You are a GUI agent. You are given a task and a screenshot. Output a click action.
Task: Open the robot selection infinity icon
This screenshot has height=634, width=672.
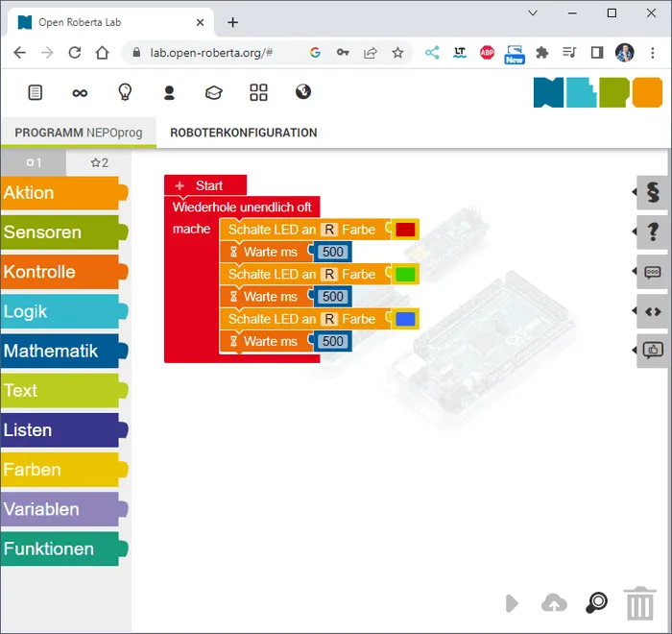pyautogui.click(x=80, y=92)
